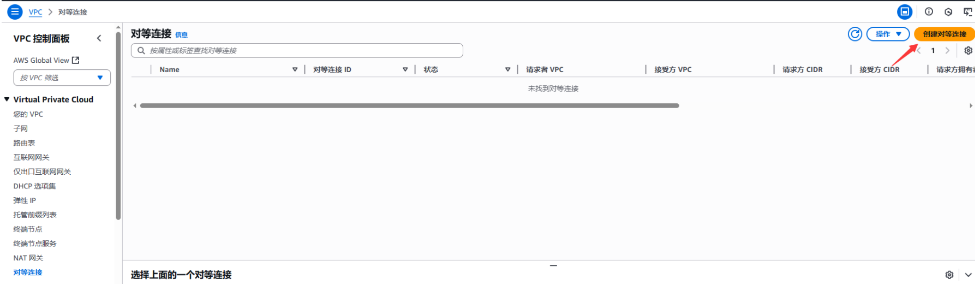This screenshot has height=284, width=980.
Task: Click 创建对等连接 button
Action: click(x=945, y=34)
